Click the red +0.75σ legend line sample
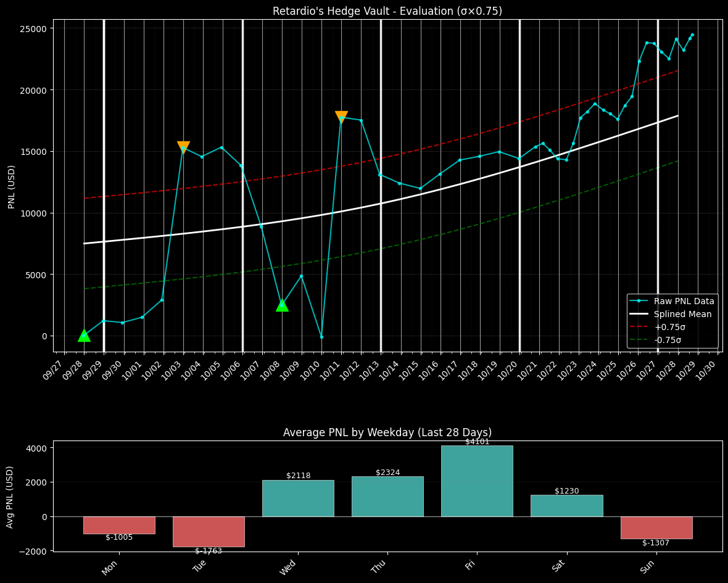Image resolution: width=728 pixels, height=583 pixels. pos(639,327)
